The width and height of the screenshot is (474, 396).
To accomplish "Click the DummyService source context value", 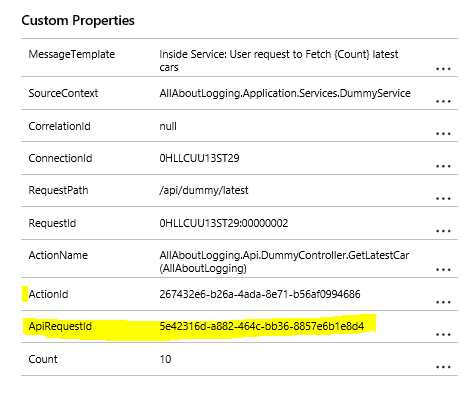I will (285, 93).
